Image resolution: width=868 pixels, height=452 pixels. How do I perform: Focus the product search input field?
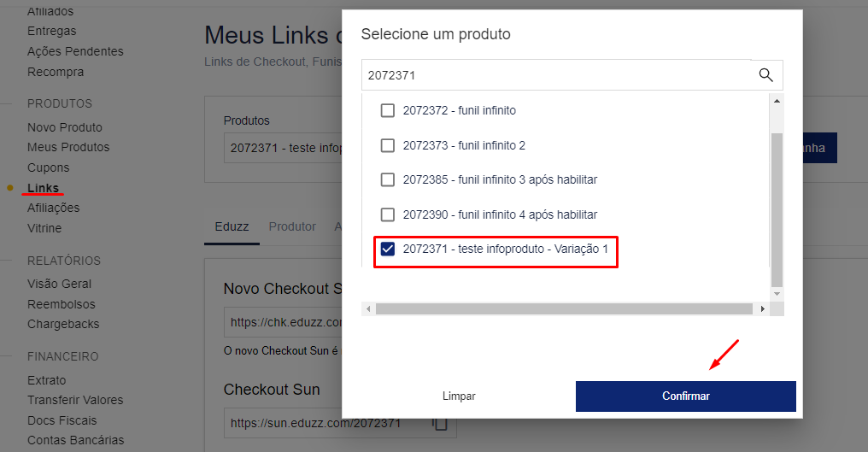[555, 75]
